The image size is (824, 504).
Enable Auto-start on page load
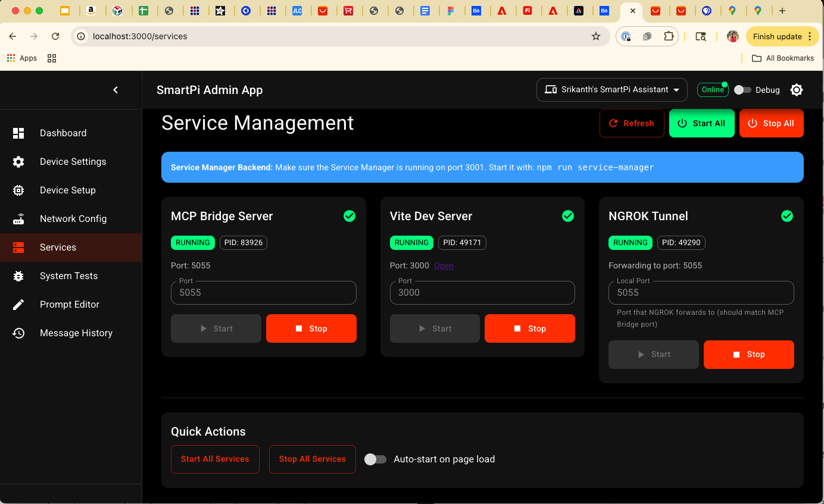[x=376, y=459]
